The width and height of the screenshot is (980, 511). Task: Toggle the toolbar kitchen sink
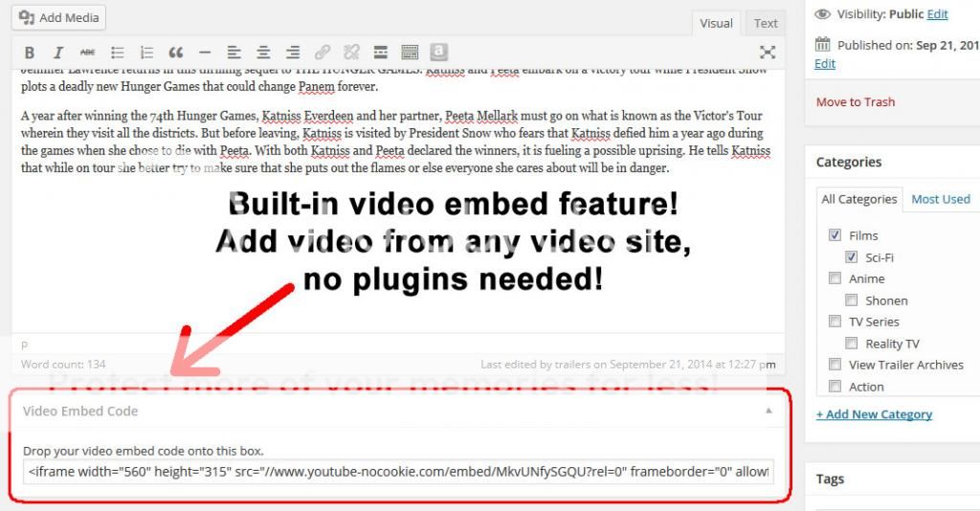[x=410, y=53]
